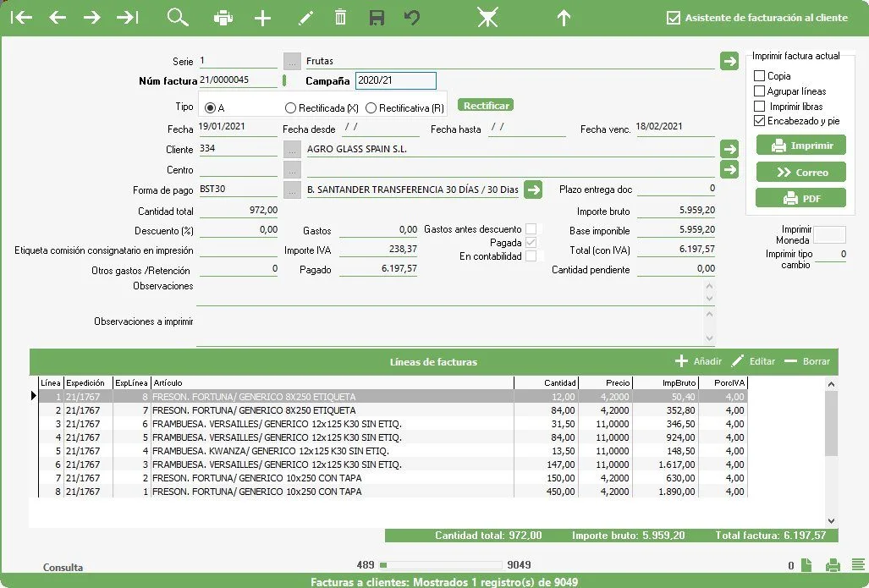Image resolution: width=869 pixels, height=588 pixels.
Task: Toggle the Pagada checkbox
Action: pyautogui.click(x=531, y=242)
